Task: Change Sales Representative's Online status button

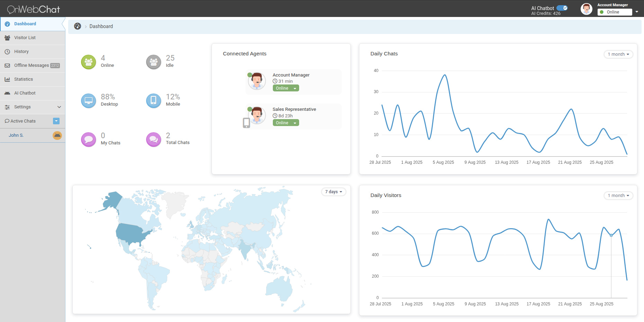Action: pyautogui.click(x=286, y=123)
